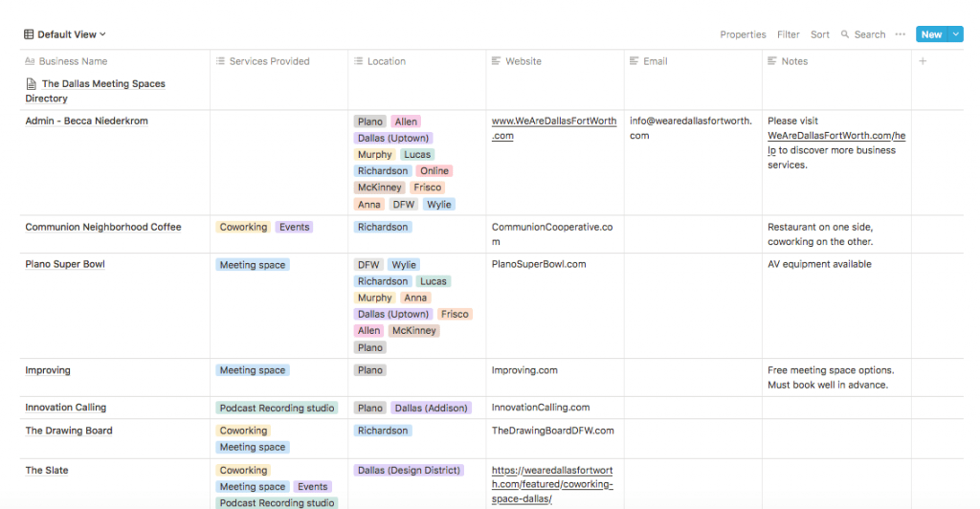Viewport: 980px width, 509px height.
Task: Open The Dallas Meeting Spaces Directory page
Action: click(95, 91)
